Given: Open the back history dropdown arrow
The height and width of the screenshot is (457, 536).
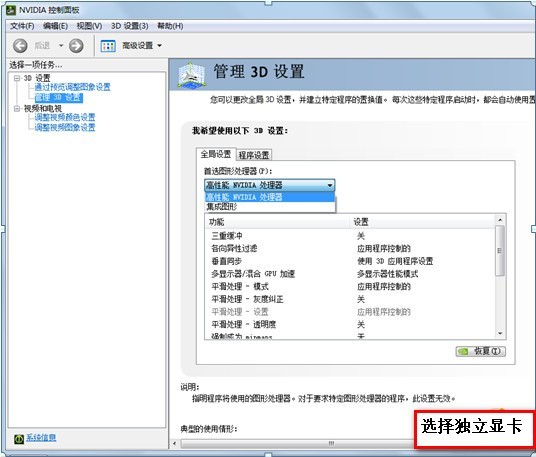Looking at the screenshot, I should click(61, 45).
